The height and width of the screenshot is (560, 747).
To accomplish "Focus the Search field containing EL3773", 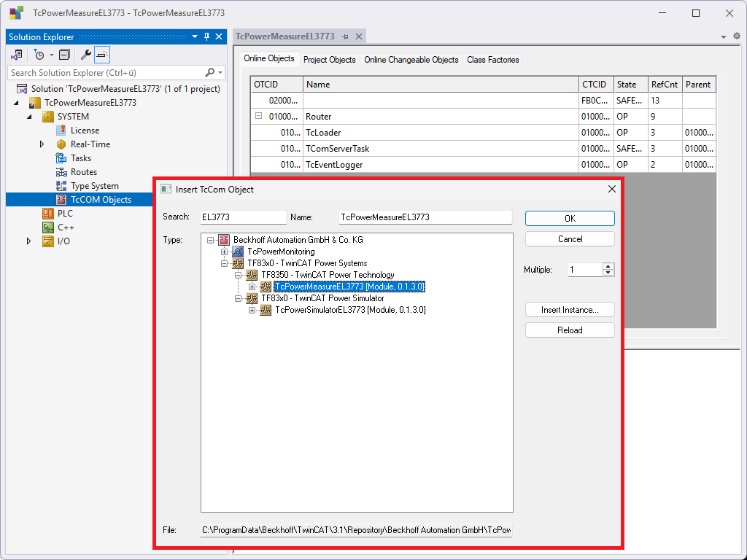I will coord(243,217).
